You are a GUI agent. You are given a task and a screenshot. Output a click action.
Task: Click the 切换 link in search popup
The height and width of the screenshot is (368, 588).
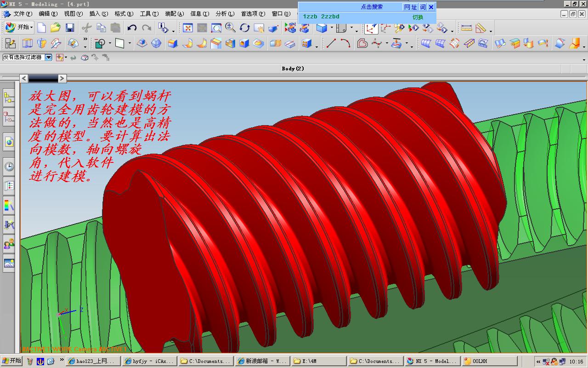pyautogui.click(x=418, y=17)
